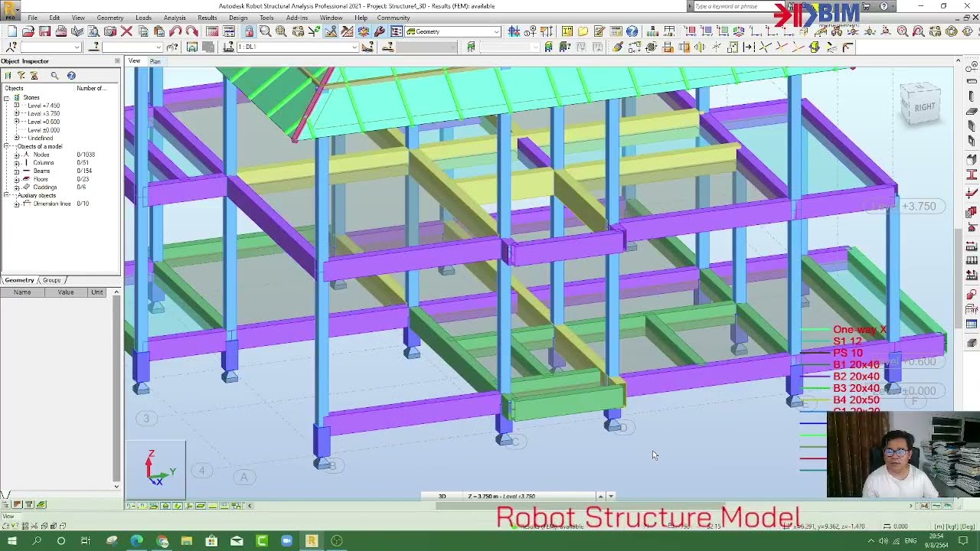Screen dimensions: 980x551
Task: Expand the Nodes tree item
Action: click(x=17, y=155)
